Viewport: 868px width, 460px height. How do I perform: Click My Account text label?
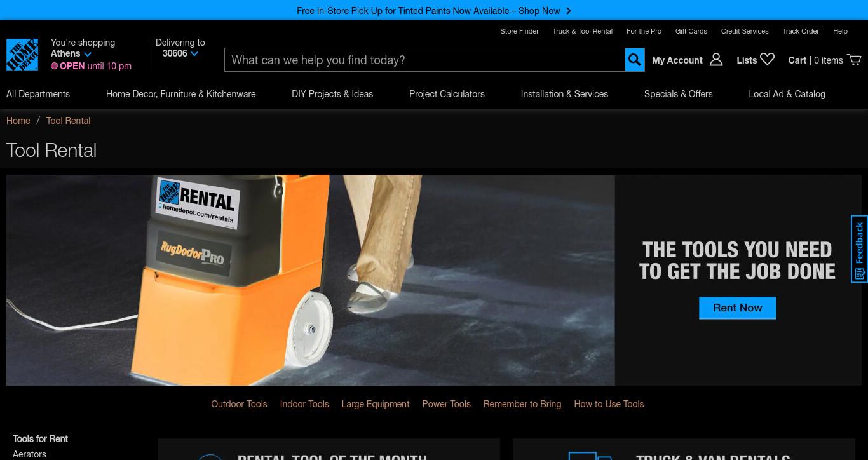[677, 60]
